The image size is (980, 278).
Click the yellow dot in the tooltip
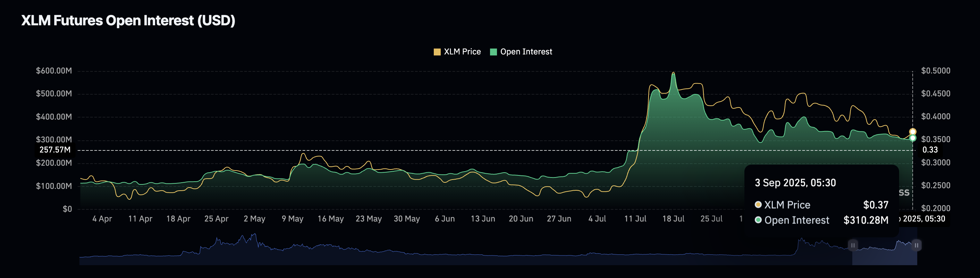click(x=758, y=205)
